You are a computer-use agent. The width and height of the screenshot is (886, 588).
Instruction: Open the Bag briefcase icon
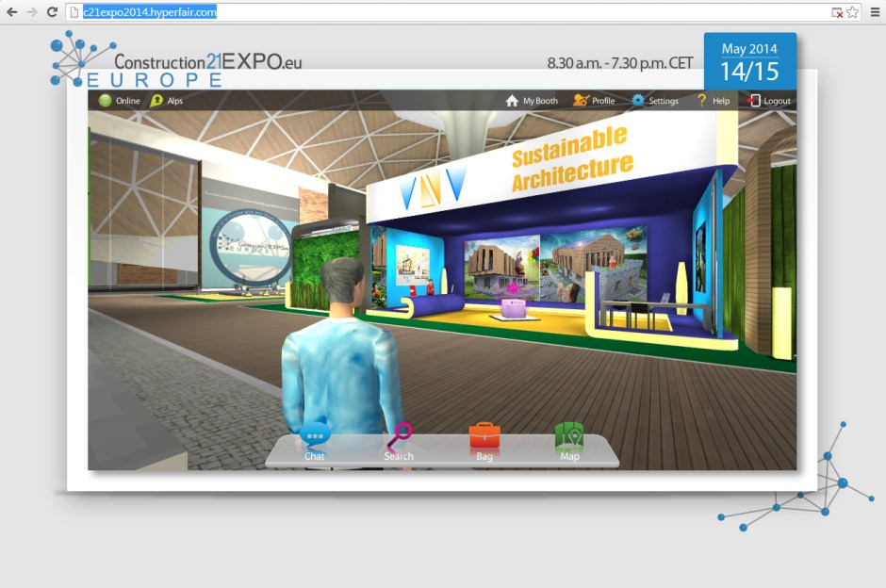pyautogui.click(x=484, y=436)
